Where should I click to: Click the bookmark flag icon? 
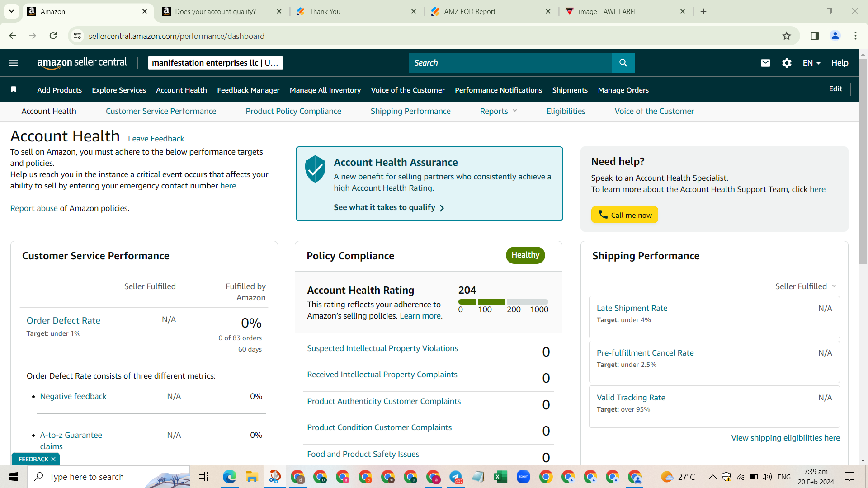click(x=14, y=89)
